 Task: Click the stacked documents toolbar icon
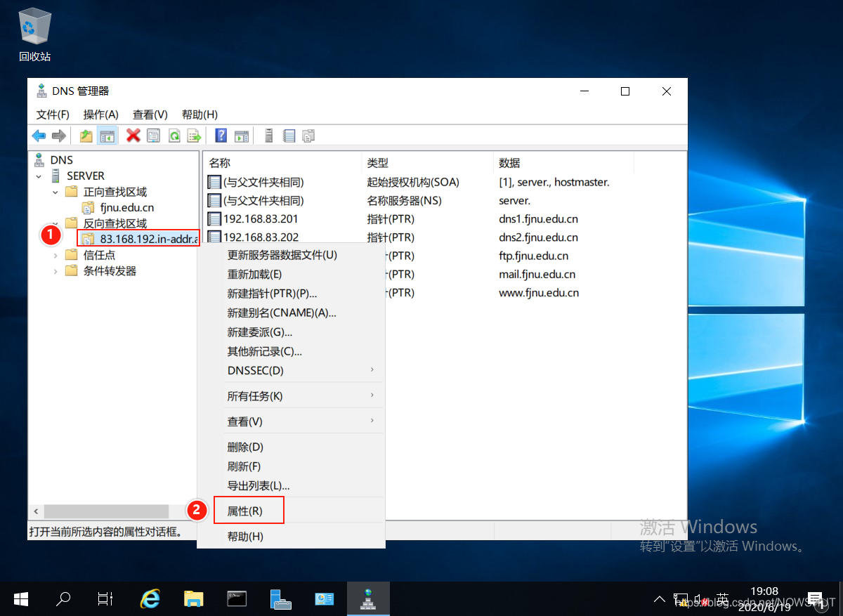tap(309, 136)
